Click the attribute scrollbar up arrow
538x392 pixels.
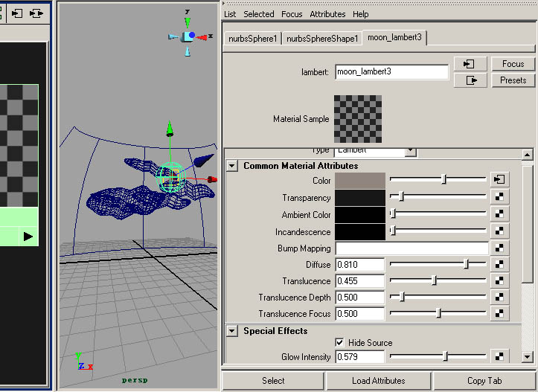(x=527, y=155)
